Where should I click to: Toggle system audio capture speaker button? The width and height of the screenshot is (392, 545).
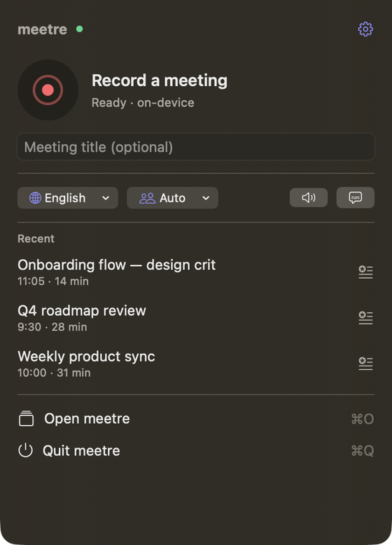point(309,198)
